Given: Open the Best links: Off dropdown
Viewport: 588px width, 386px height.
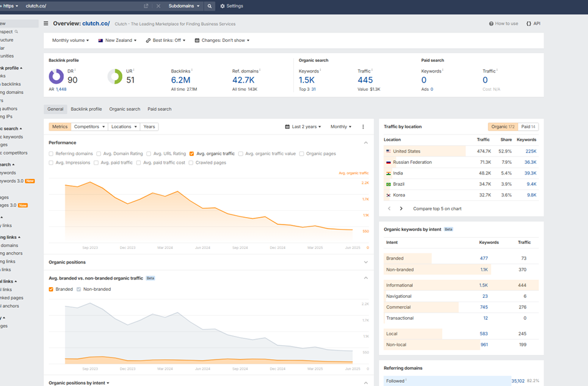Looking at the screenshot, I should tap(166, 41).
